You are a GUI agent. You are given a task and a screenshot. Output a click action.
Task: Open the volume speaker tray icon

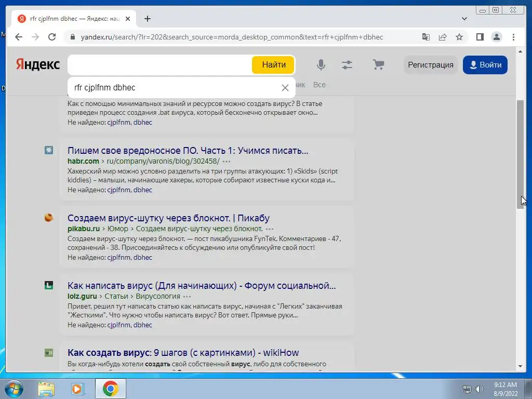click(x=480, y=389)
